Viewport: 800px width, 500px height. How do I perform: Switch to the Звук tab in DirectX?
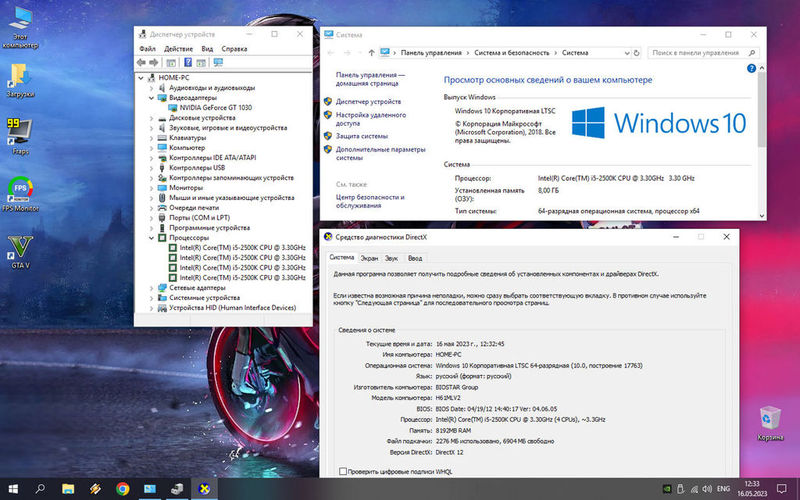[391, 258]
